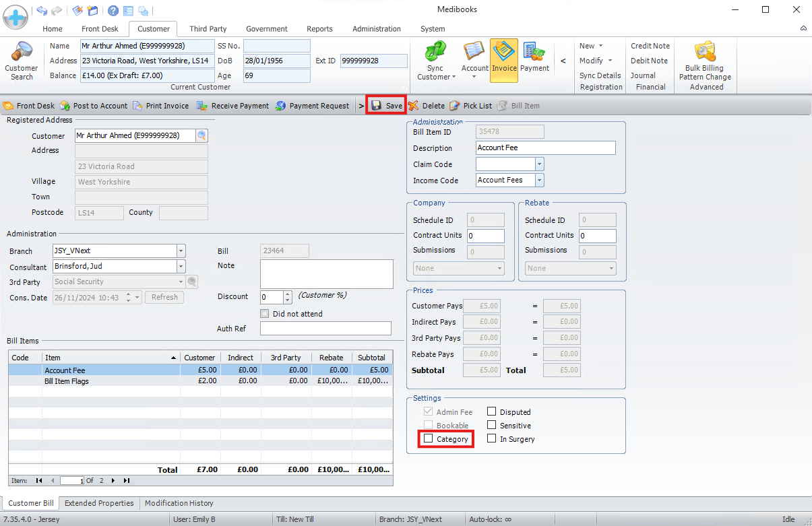Viewport: 812px width, 526px height.
Task: Click the customer lookup magnifier icon
Action: (x=201, y=135)
